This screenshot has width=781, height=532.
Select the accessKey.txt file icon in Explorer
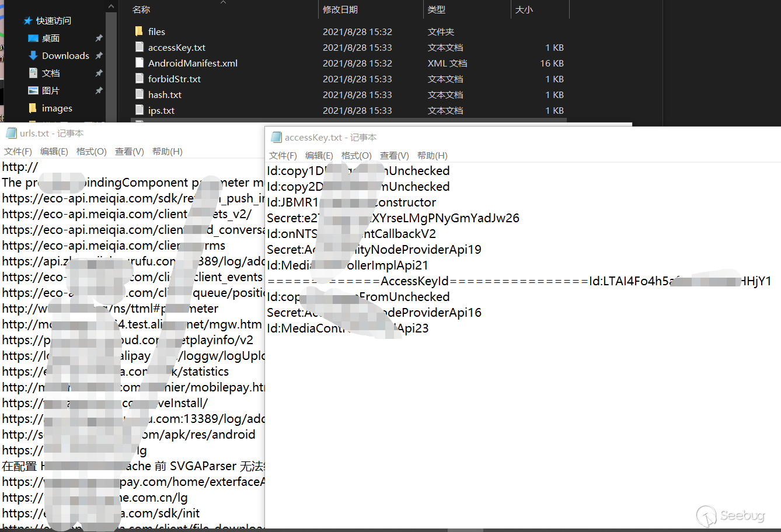139,47
